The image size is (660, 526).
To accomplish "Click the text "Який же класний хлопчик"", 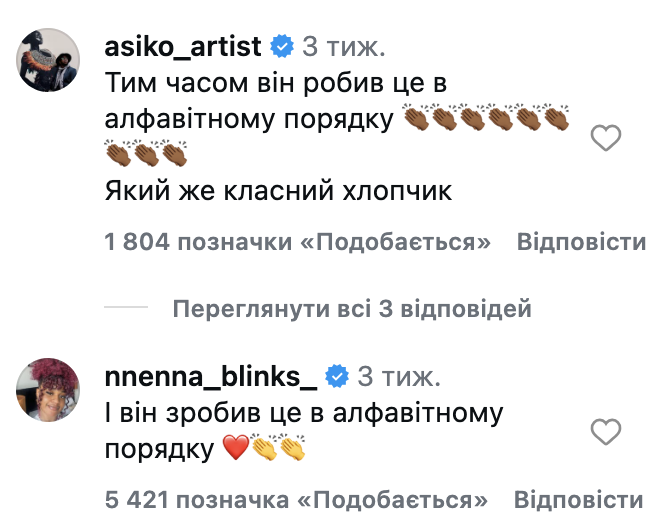I will pos(279,191).
